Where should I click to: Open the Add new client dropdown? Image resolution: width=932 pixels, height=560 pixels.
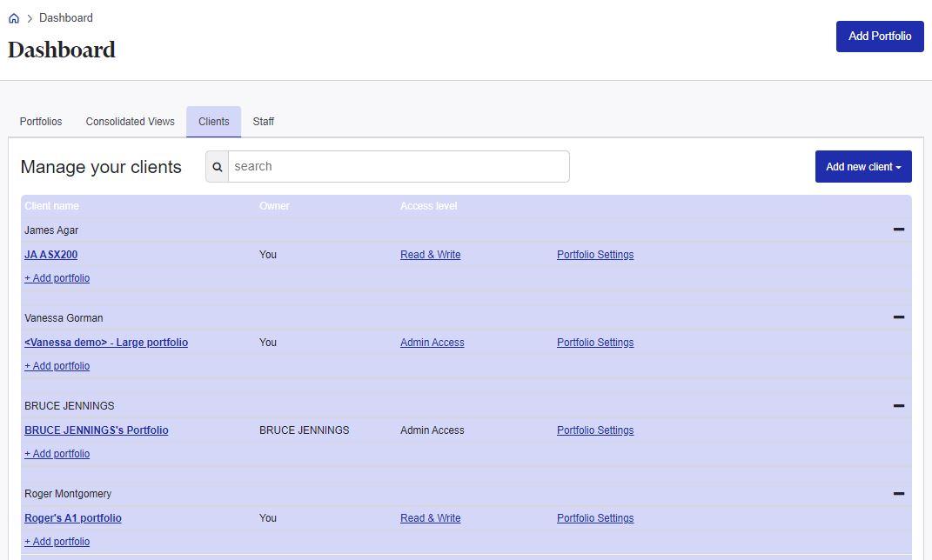click(862, 166)
